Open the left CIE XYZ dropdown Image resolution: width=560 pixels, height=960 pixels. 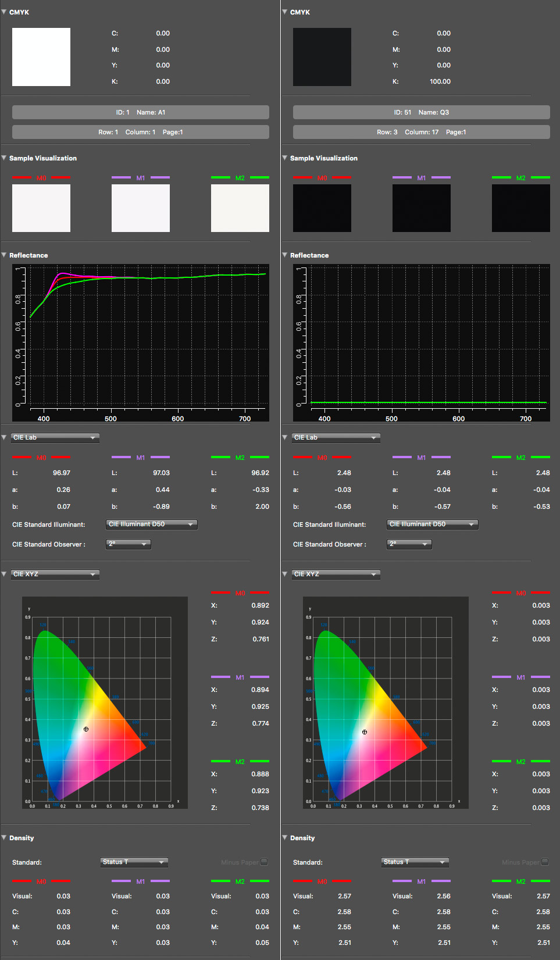tap(55, 574)
